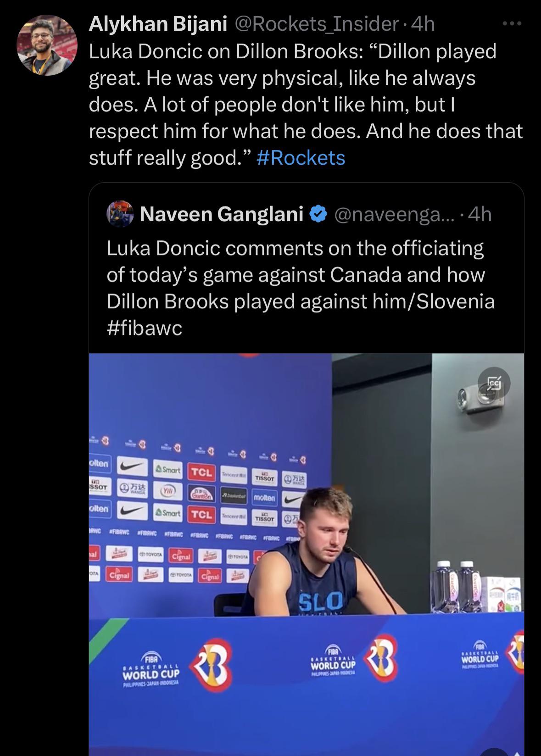Open the three-dot more options menu
The image size is (541, 756).
[x=512, y=24]
